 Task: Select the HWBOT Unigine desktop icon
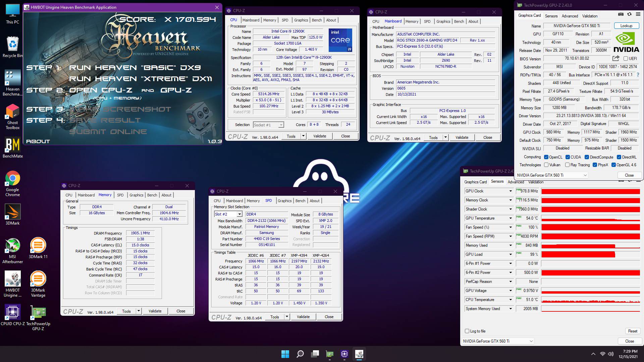(x=12, y=284)
